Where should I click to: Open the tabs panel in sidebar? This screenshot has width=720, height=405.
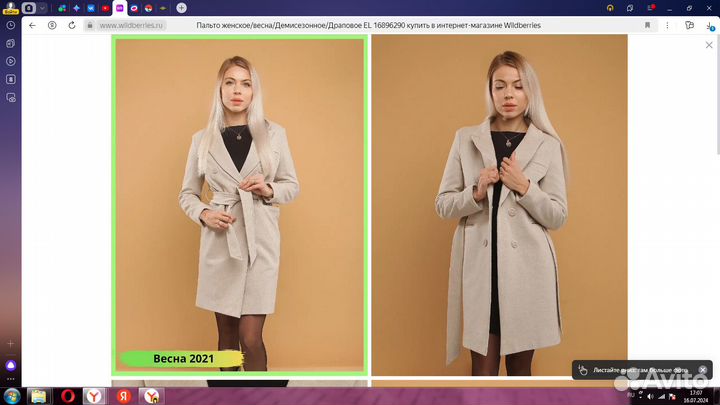click(x=11, y=43)
